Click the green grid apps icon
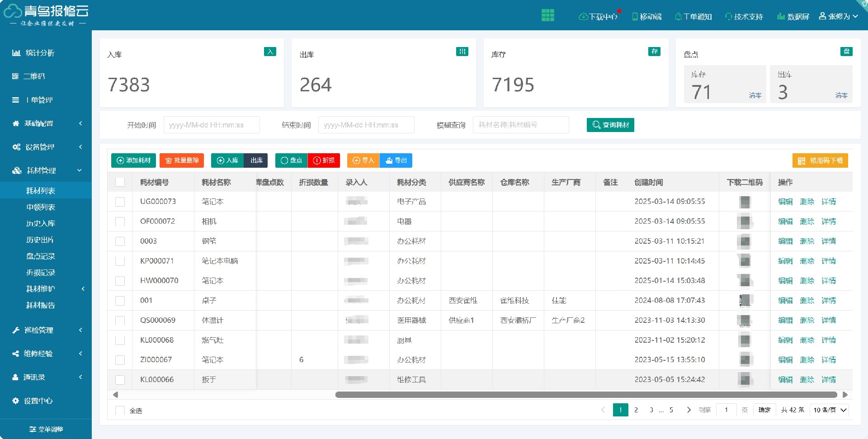The height and width of the screenshot is (439, 868). 547,15
